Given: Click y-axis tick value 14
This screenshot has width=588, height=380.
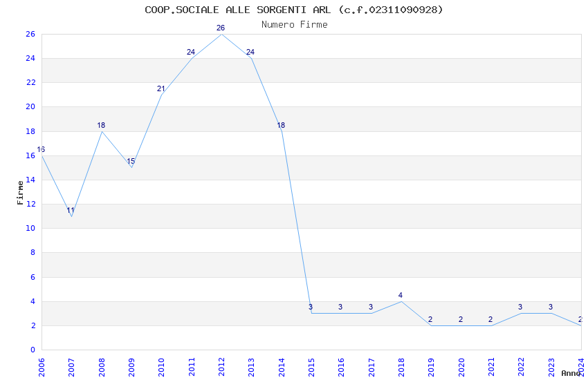Looking at the screenshot, I should (x=30, y=180).
